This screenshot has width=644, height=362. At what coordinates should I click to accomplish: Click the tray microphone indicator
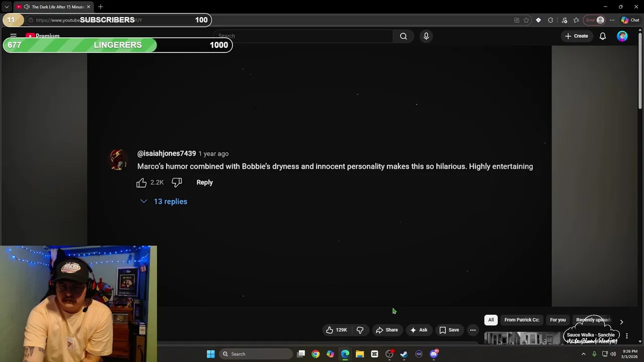[x=594, y=354]
